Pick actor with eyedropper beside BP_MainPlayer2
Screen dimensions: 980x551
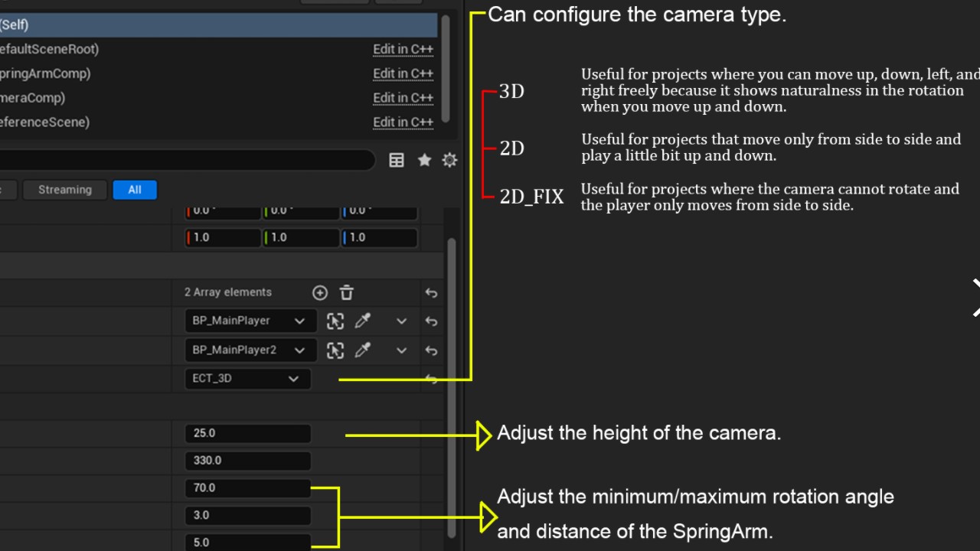point(363,350)
